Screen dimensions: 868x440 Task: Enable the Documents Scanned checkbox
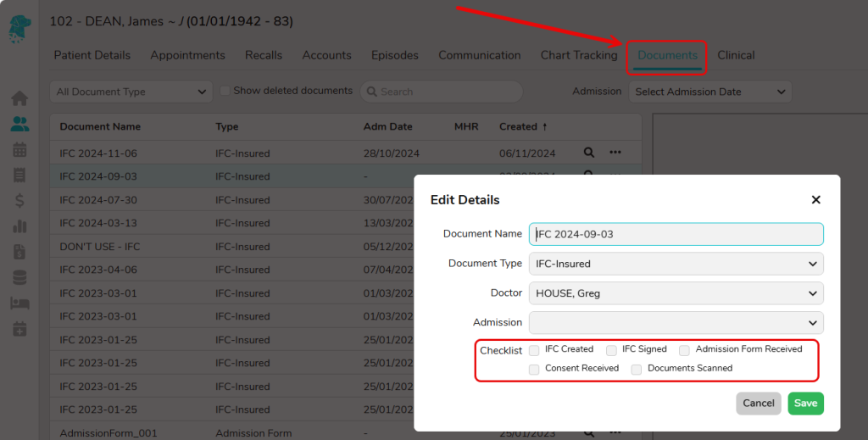(637, 370)
